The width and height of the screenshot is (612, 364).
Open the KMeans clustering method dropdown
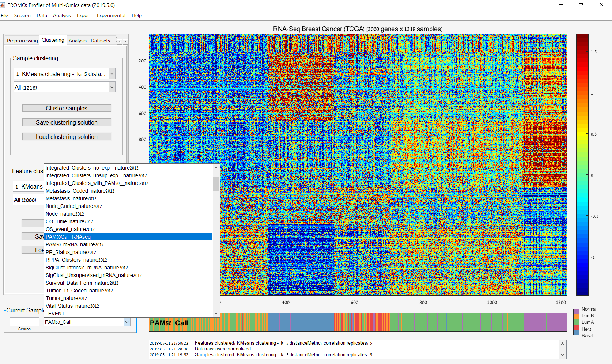point(112,73)
